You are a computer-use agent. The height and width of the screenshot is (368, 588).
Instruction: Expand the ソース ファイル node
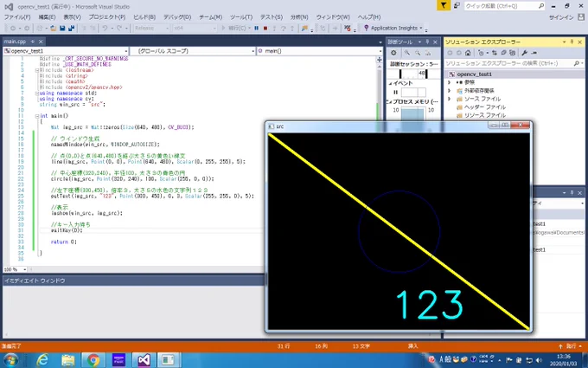[x=450, y=99]
